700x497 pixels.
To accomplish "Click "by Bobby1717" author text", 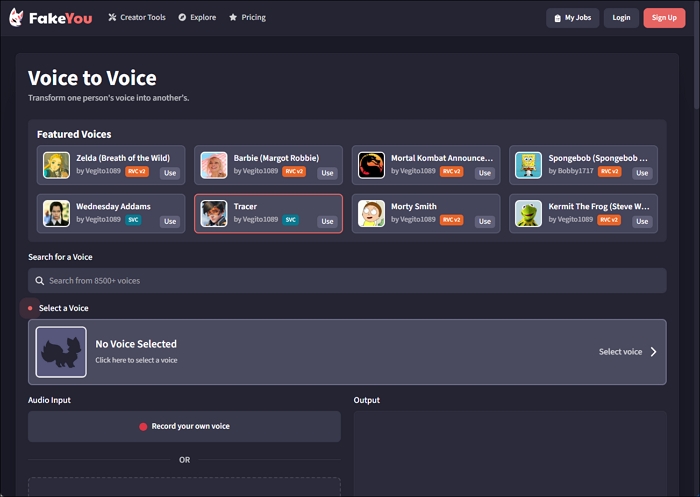I will 571,171.
